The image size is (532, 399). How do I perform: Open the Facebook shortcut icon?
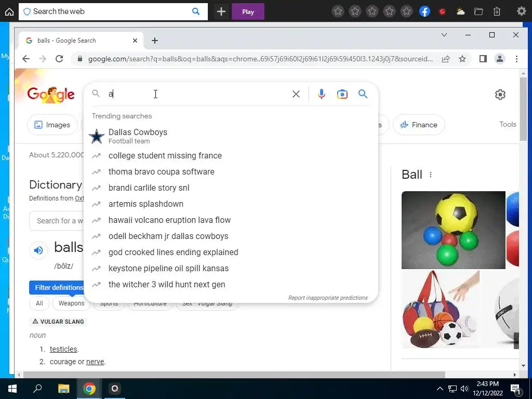tap(424, 11)
